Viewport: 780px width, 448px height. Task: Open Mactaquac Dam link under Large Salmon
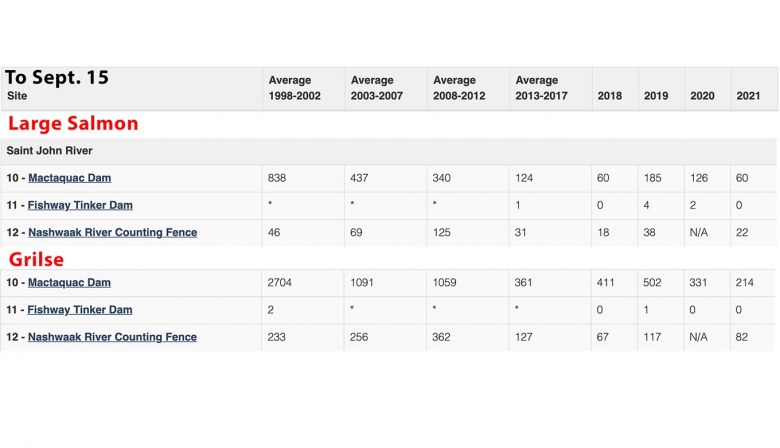[x=69, y=178]
